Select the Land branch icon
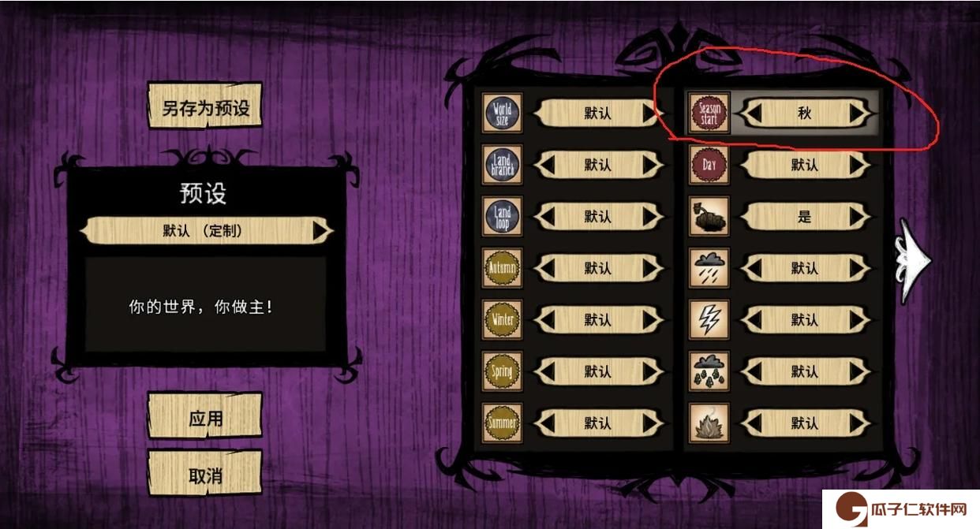The width and height of the screenshot is (980, 529). (x=503, y=165)
